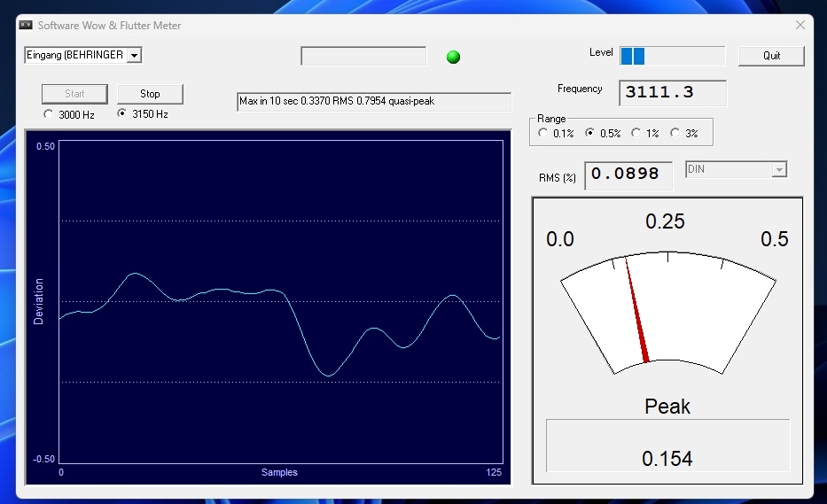827x504 pixels.
Task: Click the 0.25 scale label on meter
Action: (x=665, y=221)
